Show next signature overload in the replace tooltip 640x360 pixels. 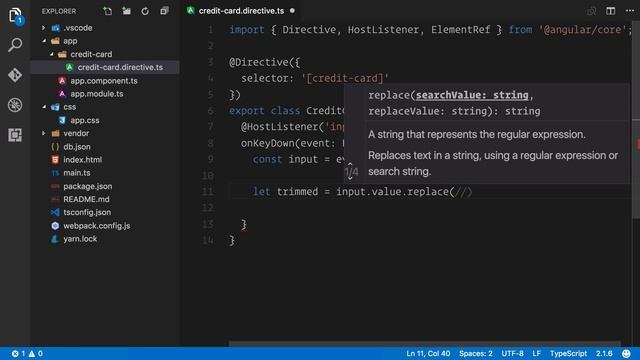point(350,178)
